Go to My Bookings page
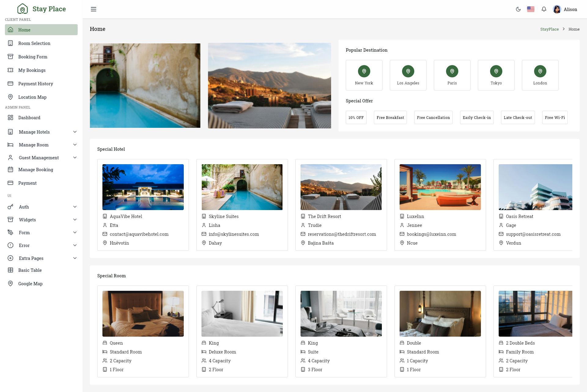Image resolution: width=587 pixels, height=392 pixels. click(x=41, y=70)
